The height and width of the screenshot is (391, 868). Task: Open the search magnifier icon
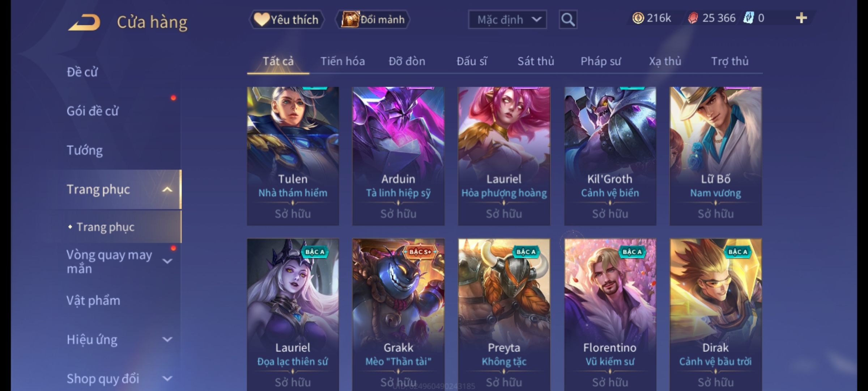pyautogui.click(x=568, y=20)
